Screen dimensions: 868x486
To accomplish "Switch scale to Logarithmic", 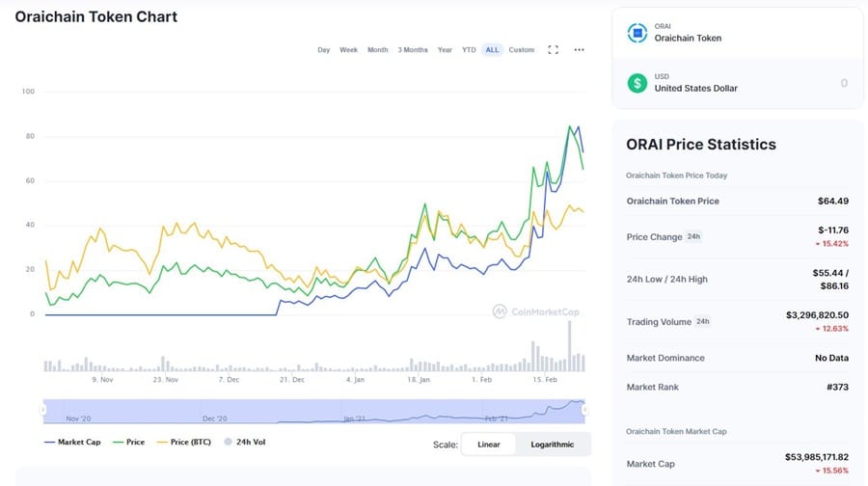I will coord(552,445).
